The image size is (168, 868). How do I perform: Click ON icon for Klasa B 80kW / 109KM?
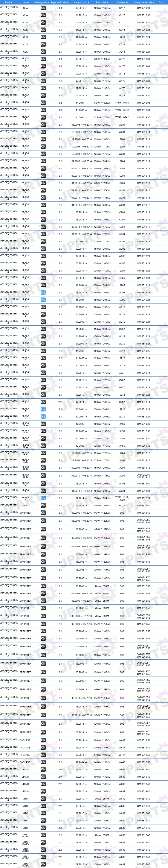pos(43,103)
